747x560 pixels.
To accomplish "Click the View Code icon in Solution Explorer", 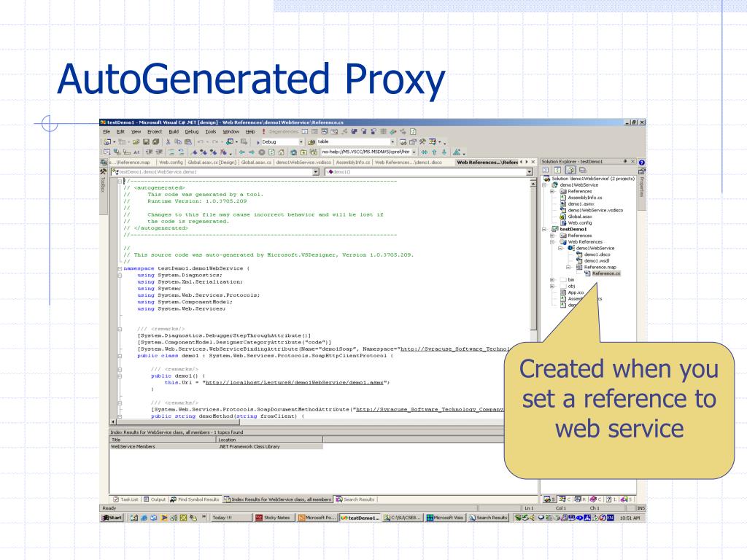I will 546,170.
